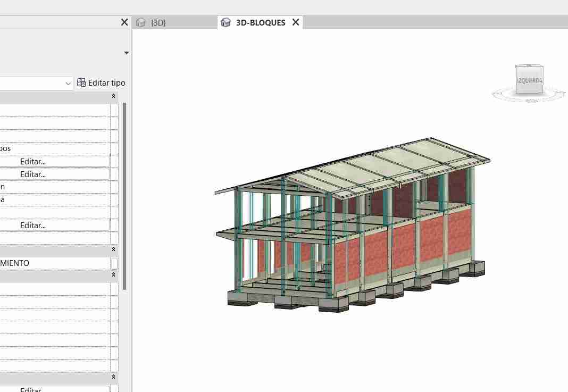Click the Editar tipo button
The image size is (568, 392).
102,83
